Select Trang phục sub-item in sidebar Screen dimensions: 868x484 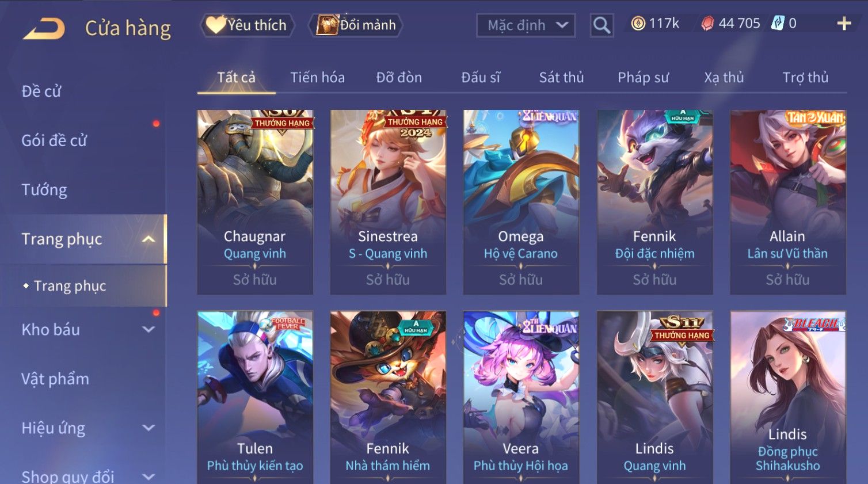[x=70, y=286]
